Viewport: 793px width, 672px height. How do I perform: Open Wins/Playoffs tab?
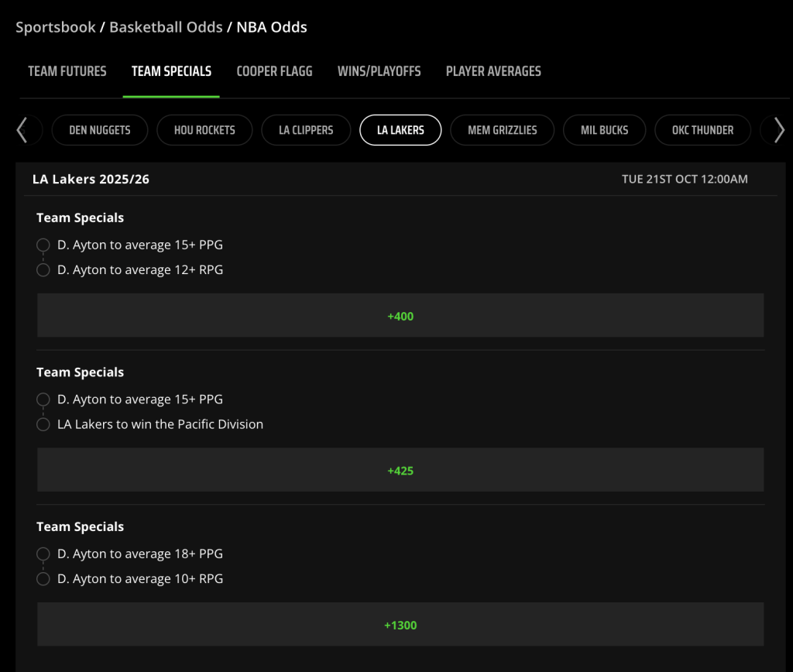pyautogui.click(x=379, y=71)
